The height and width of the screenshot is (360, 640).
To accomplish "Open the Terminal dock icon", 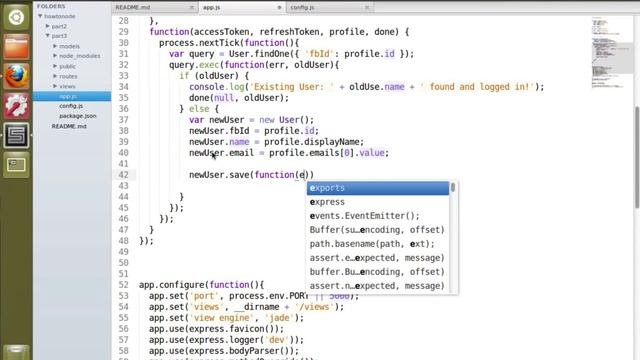I will tap(16, 164).
